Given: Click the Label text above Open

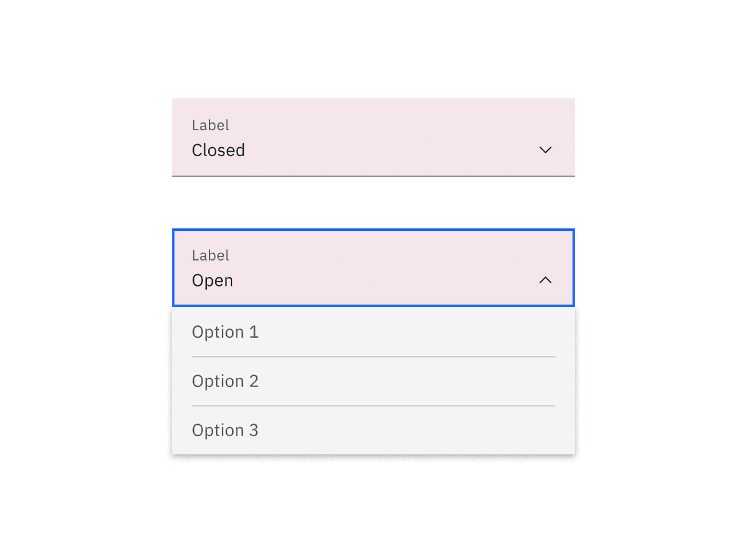Looking at the screenshot, I should pos(210,255).
